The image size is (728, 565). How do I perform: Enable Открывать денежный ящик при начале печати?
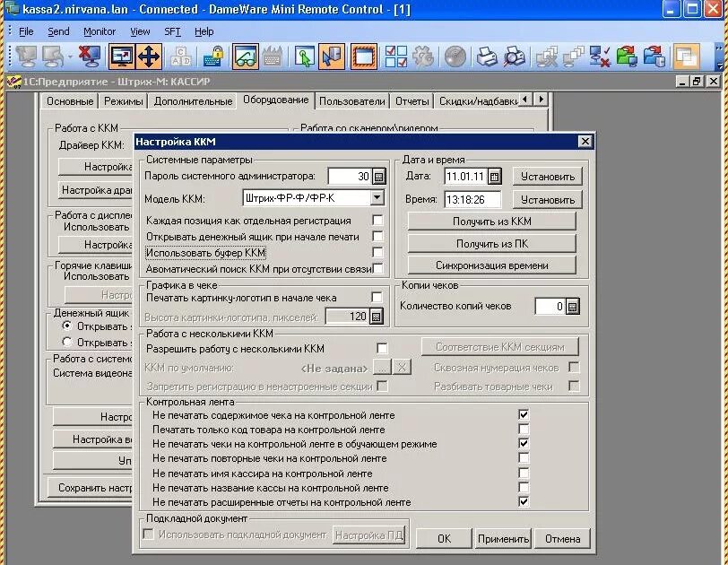pyautogui.click(x=377, y=236)
